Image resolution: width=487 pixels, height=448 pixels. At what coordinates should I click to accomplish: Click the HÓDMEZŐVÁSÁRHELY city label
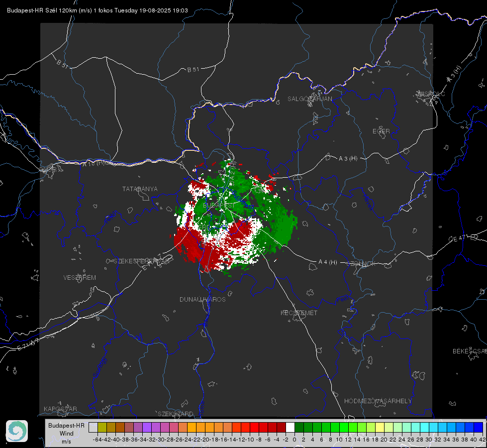coord(378,401)
